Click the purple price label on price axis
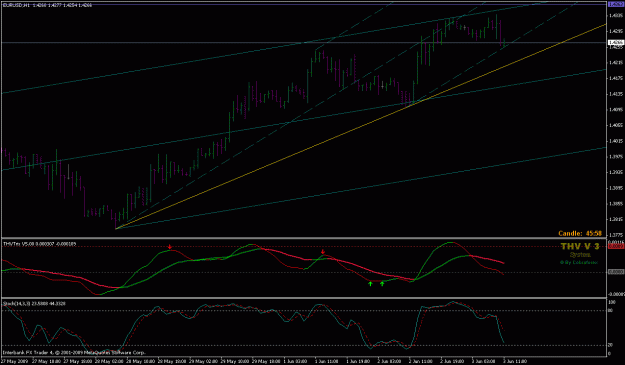Image resolution: width=625 pixels, height=365 pixels. [x=616, y=4]
